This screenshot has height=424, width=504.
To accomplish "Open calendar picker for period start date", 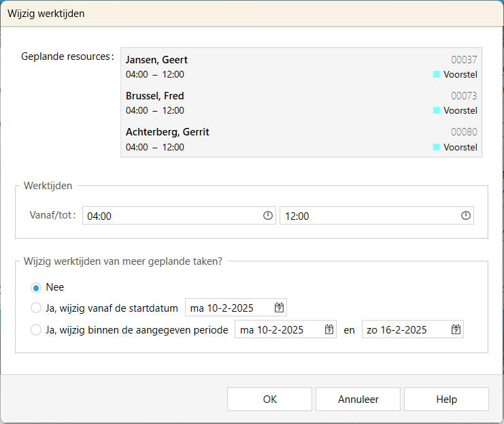I will [x=329, y=330].
